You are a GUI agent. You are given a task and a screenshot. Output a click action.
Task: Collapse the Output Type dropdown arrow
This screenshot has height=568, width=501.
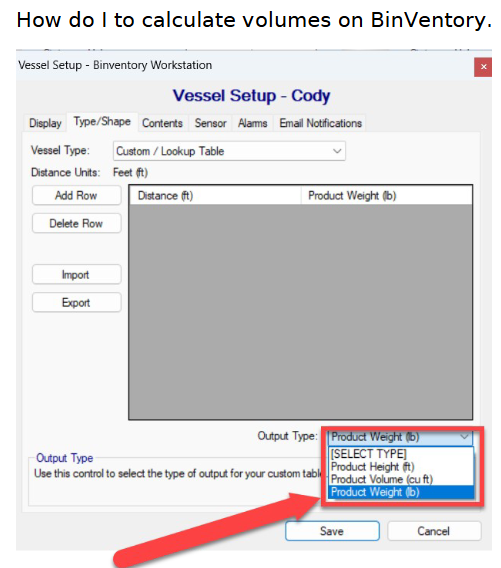(x=464, y=437)
